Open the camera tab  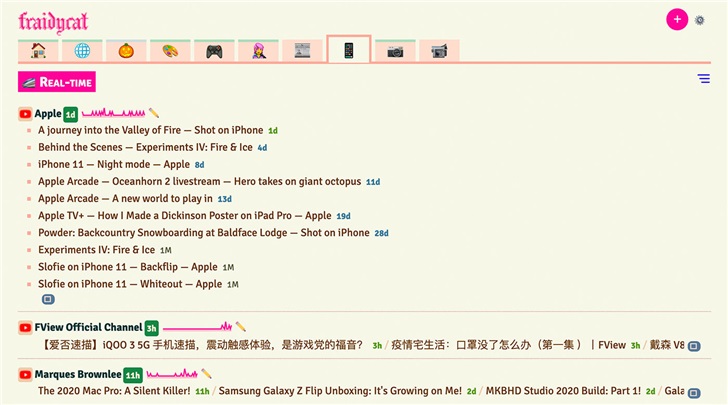click(395, 51)
